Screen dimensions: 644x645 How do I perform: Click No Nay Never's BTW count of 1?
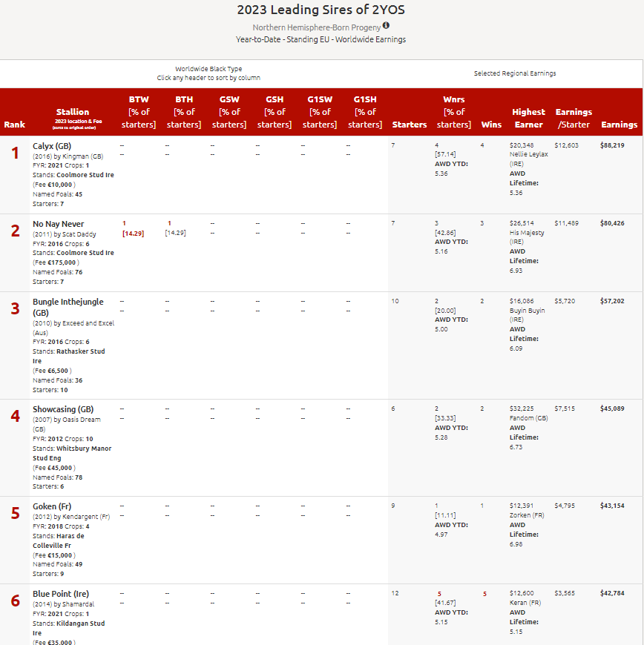click(124, 223)
